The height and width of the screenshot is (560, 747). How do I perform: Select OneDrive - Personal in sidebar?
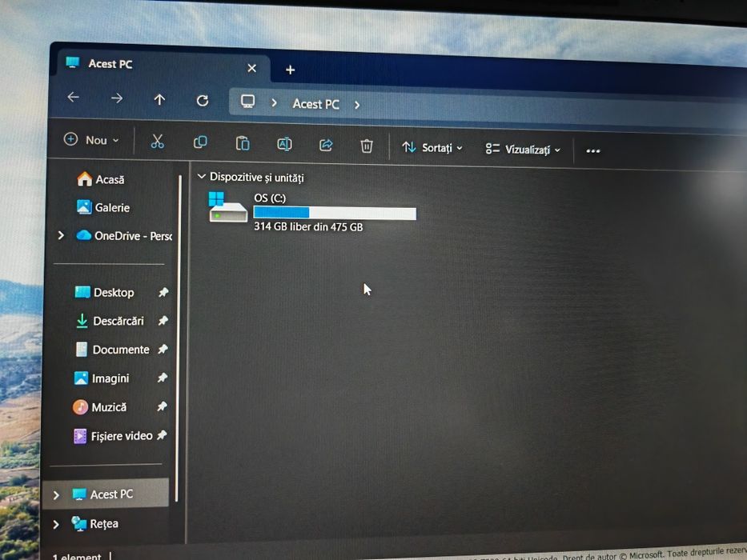tap(124, 235)
